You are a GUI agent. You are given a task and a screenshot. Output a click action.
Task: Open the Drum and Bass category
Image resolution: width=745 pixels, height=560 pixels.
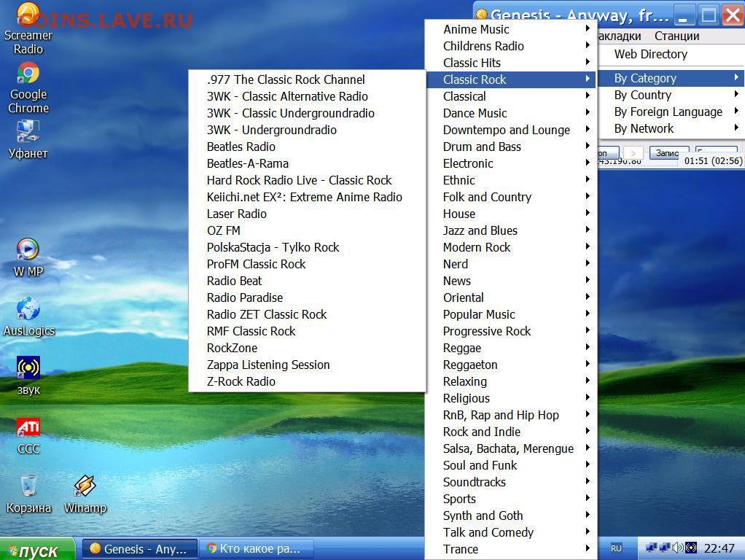click(x=510, y=147)
